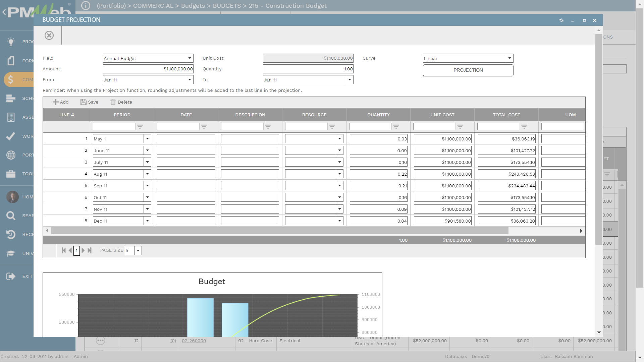This screenshot has height=362, width=644.
Task: Select the dollar sign Cost sidebar icon
Action: tap(11, 79)
